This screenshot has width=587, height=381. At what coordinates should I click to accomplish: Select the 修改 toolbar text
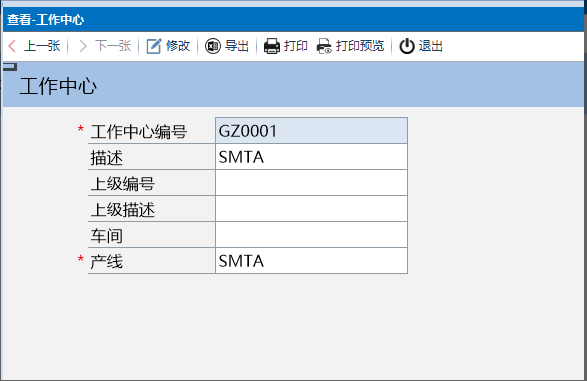coord(178,46)
